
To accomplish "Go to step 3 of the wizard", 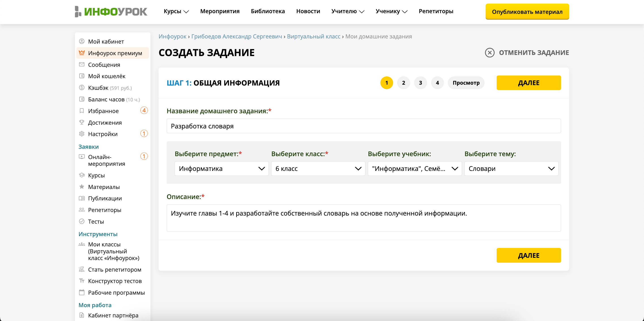I will tap(420, 83).
